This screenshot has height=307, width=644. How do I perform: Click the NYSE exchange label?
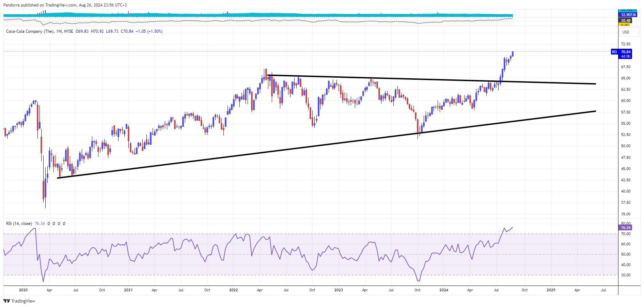[68, 31]
